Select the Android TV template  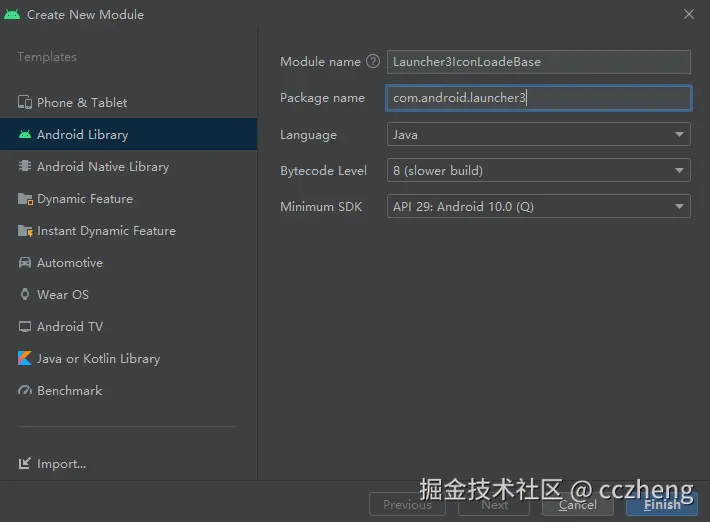coord(129,326)
